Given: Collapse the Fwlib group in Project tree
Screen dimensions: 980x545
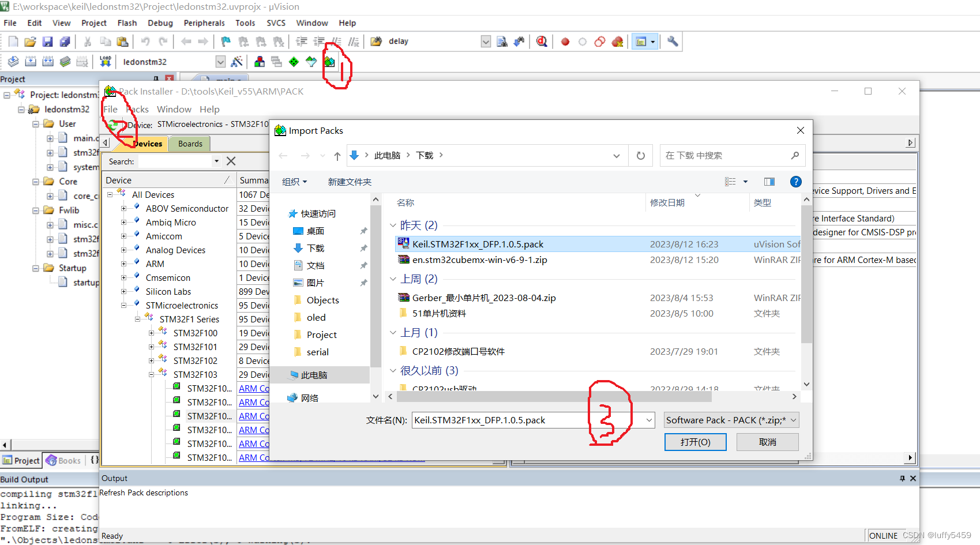Looking at the screenshot, I should point(36,211).
